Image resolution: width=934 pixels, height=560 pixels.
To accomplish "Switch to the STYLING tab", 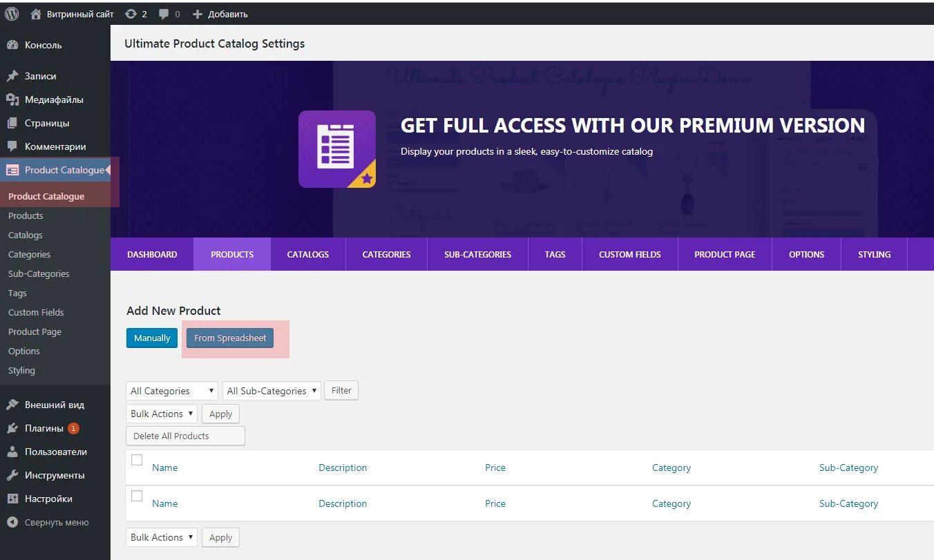I will [875, 254].
